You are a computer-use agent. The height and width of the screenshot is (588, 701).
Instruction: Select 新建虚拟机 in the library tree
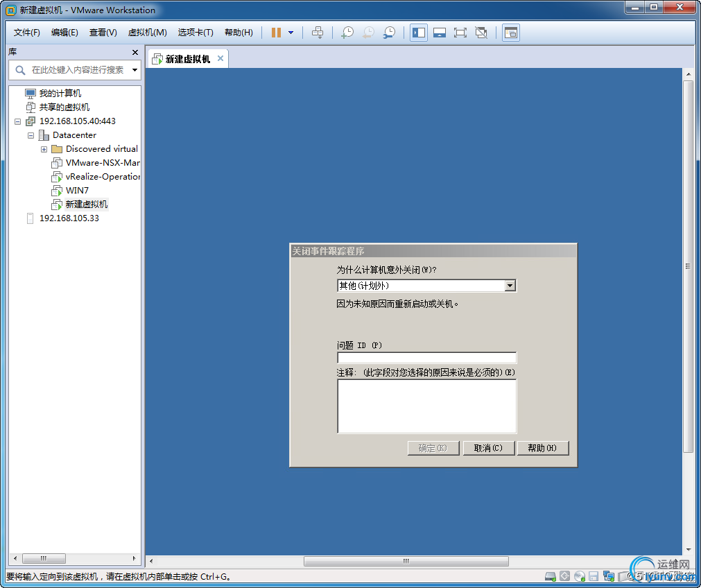point(86,204)
